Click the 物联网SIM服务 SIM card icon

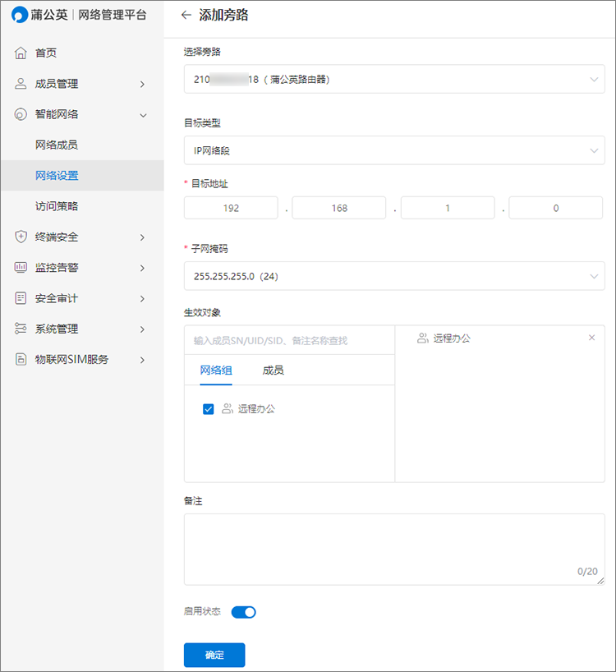pos(21,360)
